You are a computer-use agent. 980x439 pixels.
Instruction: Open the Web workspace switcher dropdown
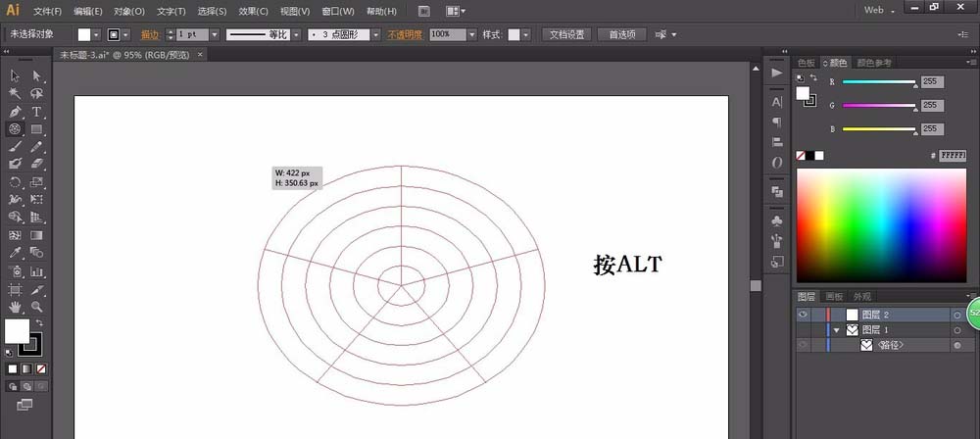tap(880, 10)
